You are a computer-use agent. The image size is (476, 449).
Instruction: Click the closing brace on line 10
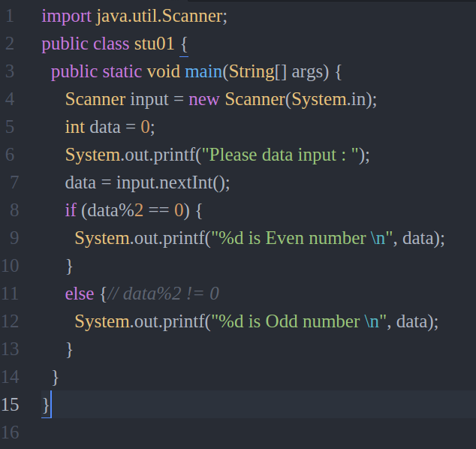coord(70,267)
